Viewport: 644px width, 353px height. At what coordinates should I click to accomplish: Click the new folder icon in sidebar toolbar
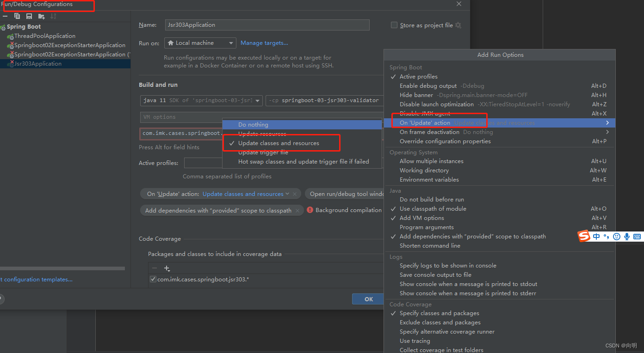[x=41, y=16]
